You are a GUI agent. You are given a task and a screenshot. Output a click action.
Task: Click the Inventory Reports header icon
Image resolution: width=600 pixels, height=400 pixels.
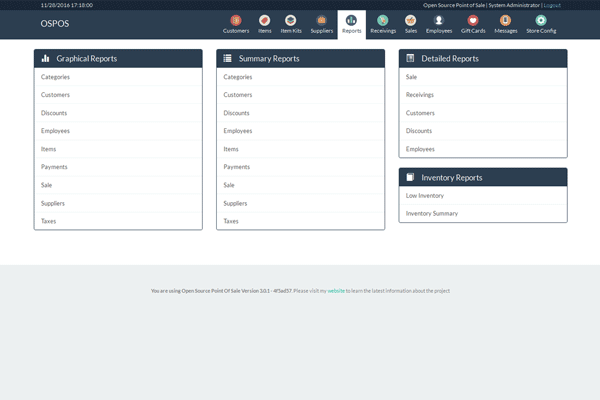click(x=410, y=177)
